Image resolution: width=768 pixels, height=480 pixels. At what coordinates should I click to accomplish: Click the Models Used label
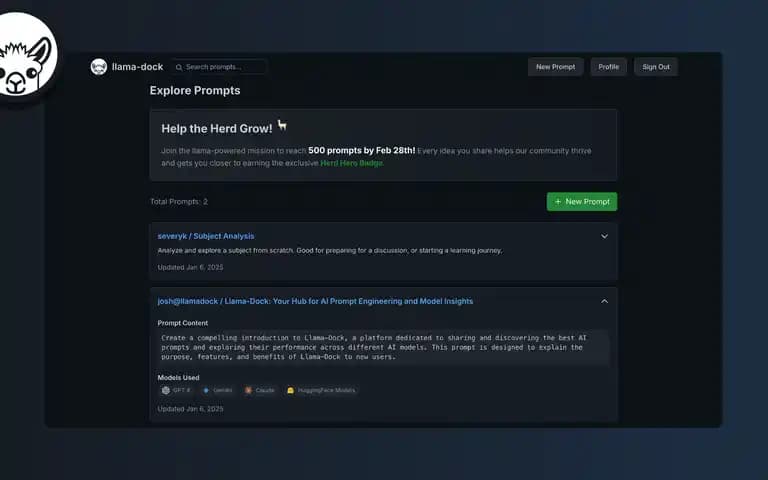(178, 378)
